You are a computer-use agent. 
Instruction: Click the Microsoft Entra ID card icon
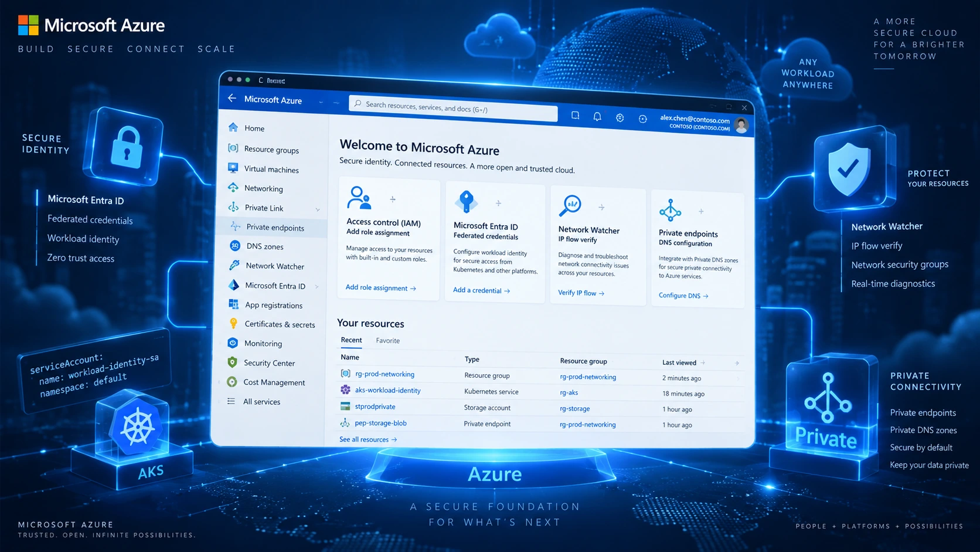466,201
